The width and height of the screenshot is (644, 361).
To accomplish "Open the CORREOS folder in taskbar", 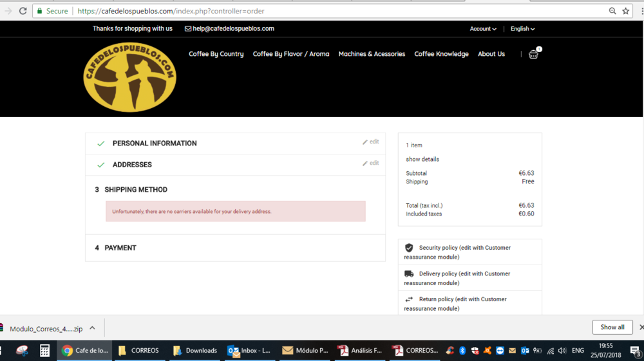I will (x=139, y=350).
